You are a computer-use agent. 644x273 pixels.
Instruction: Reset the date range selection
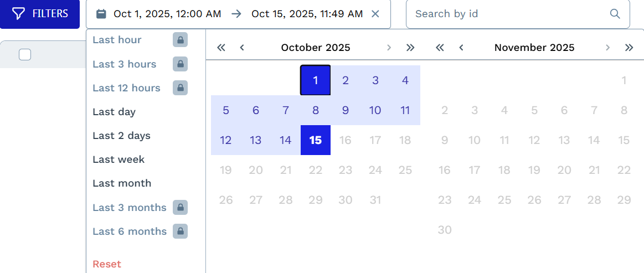[x=107, y=264]
